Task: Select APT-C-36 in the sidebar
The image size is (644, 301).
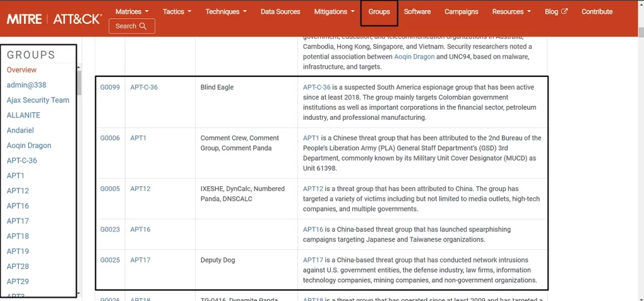Action: (x=22, y=161)
